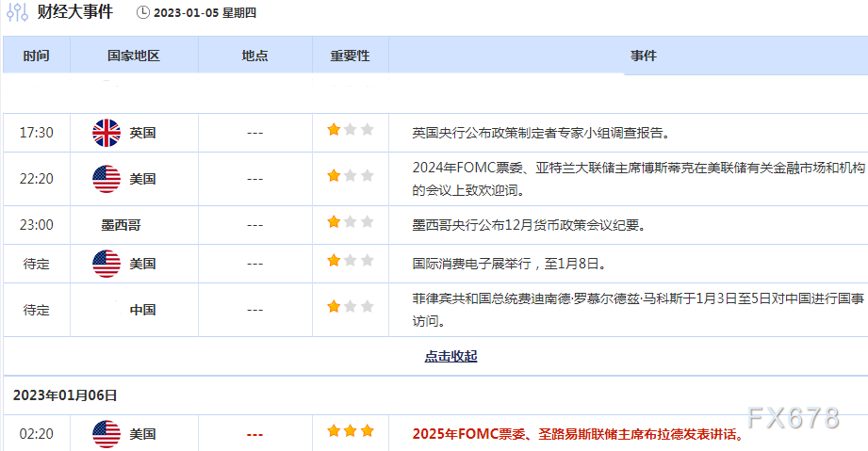Click the importance stars in the 中国 row
Screen dimensions: 868x451
pyautogui.click(x=350, y=306)
